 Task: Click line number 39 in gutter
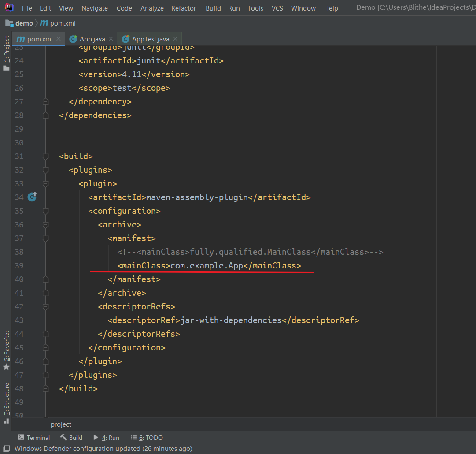(x=19, y=266)
